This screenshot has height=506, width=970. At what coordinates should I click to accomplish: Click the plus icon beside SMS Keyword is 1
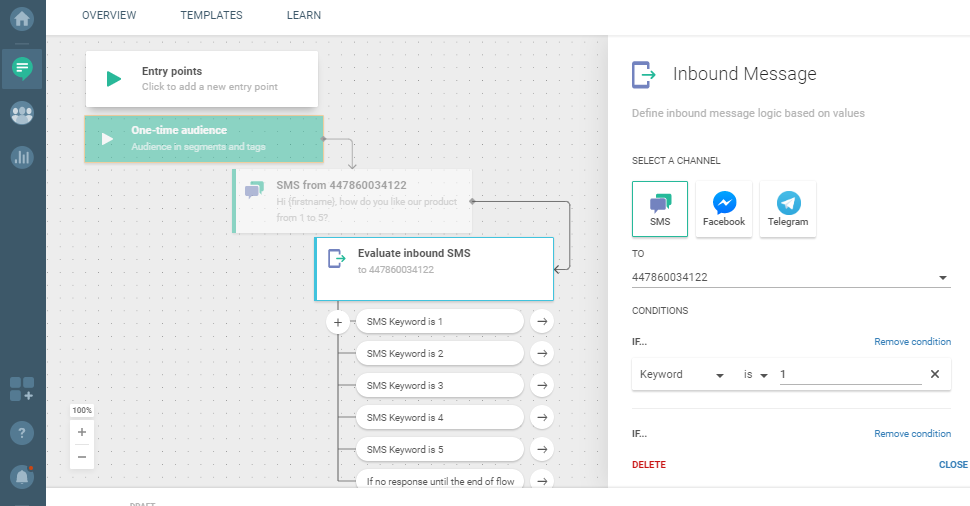point(338,322)
